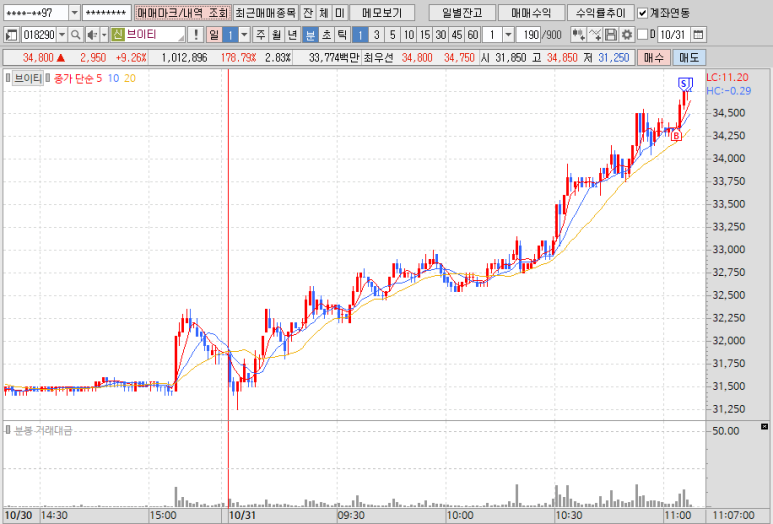Open 매매수익 trading profit
The height and width of the screenshot is (524, 773).
click(531, 13)
